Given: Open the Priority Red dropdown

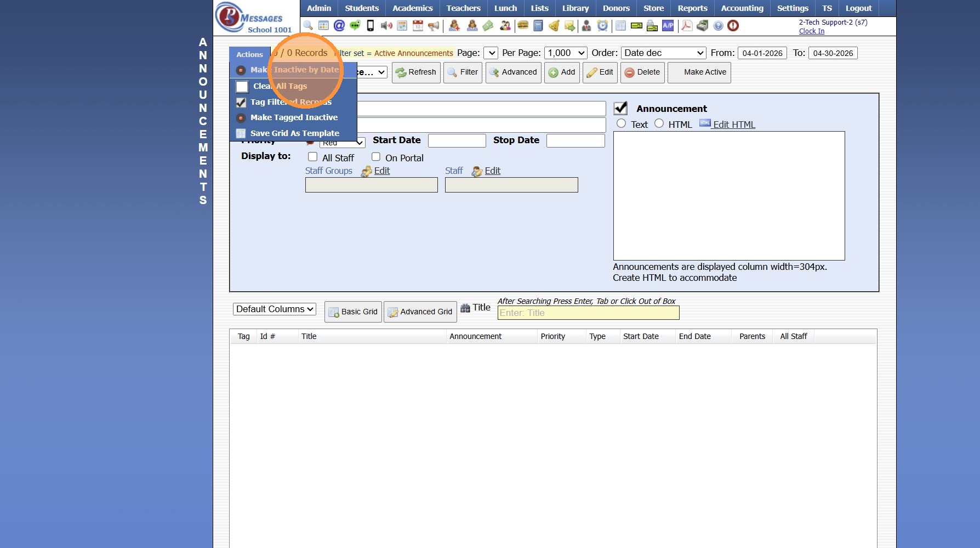Looking at the screenshot, I should tap(342, 143).
